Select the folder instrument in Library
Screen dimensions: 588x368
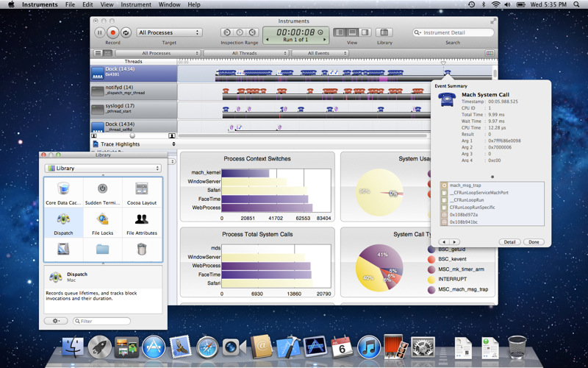point(102,249)
